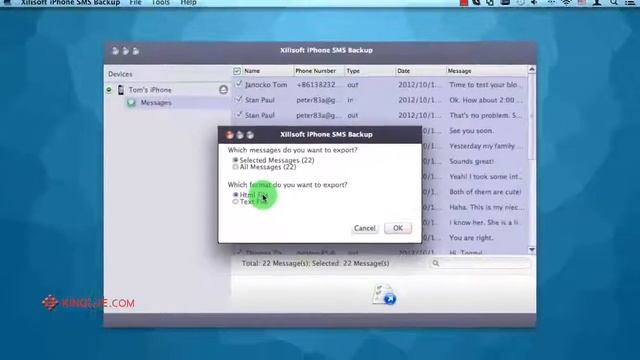This screenshot has height=360, width=640.
Task: Click 'See you soon.' message text
Action: click(471, 131)
